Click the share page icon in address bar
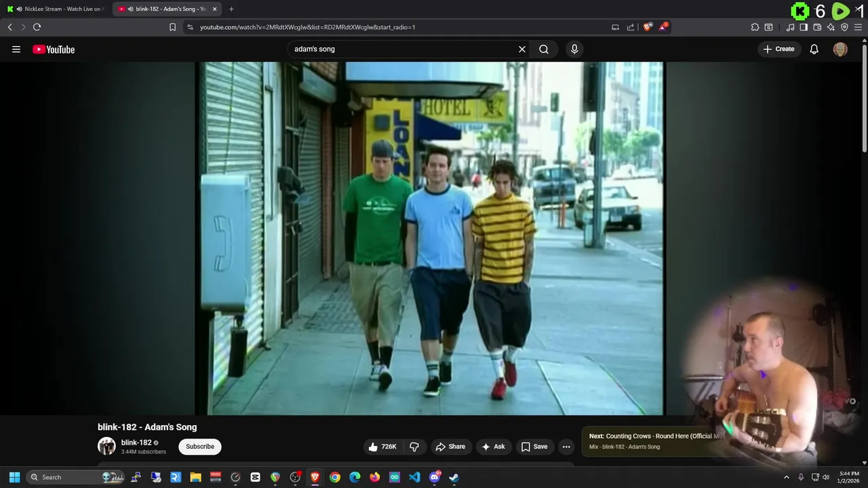 (631, 27)
